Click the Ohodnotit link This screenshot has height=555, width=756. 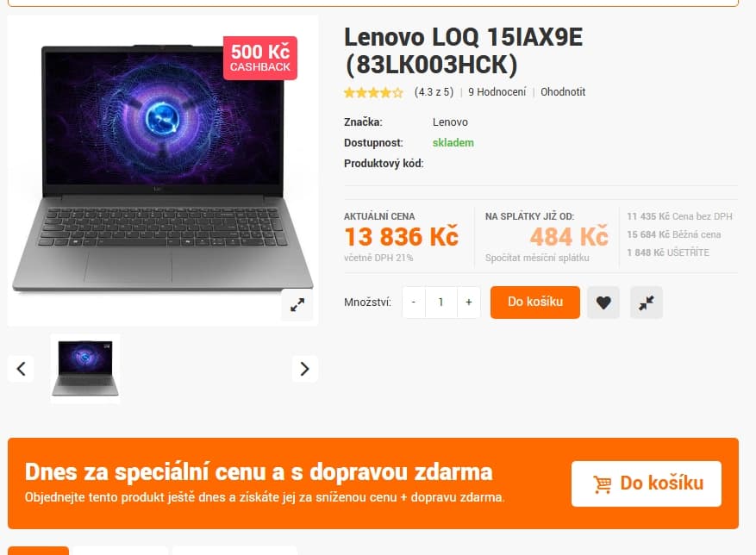coord(563,92)
